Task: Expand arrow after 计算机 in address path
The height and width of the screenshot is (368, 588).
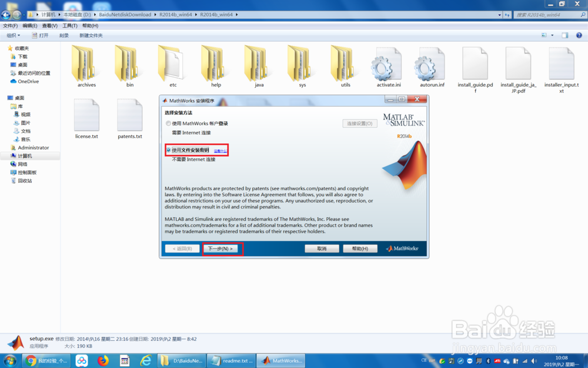Action: [59, 15]
